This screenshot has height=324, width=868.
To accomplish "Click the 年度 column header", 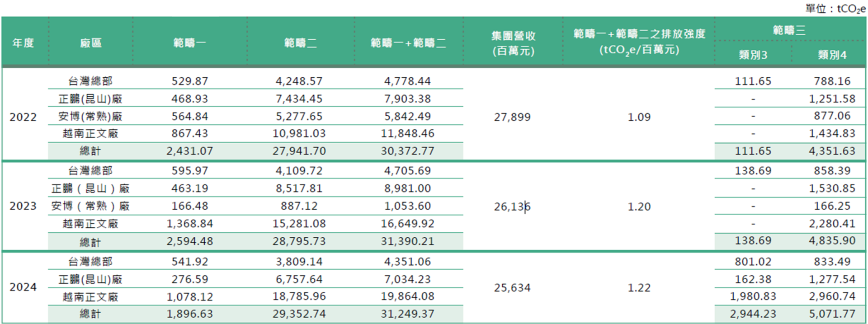I will (23, 43).
